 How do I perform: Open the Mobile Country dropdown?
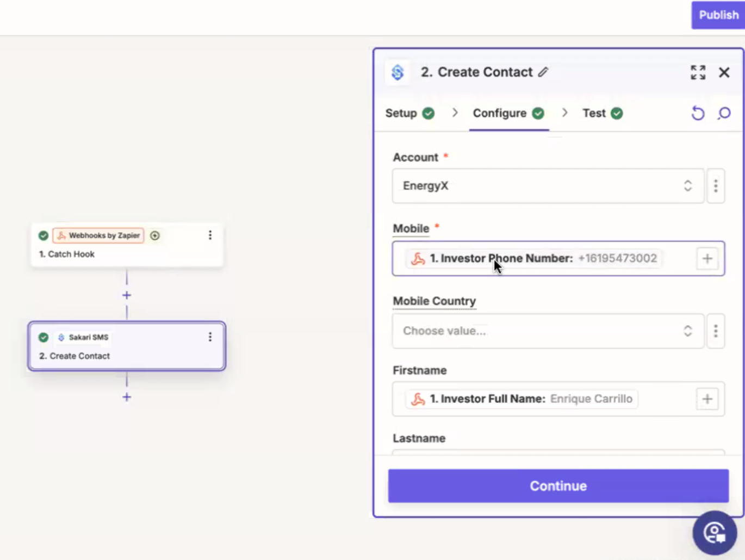tap(548, 331)
